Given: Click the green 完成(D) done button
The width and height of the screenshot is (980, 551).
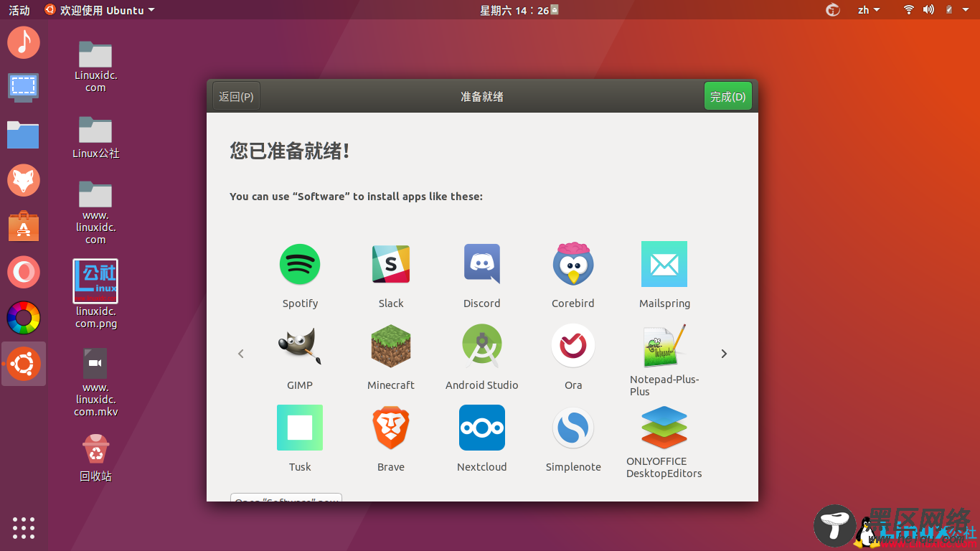Looking at the screenshot, I should coord(728,97).
